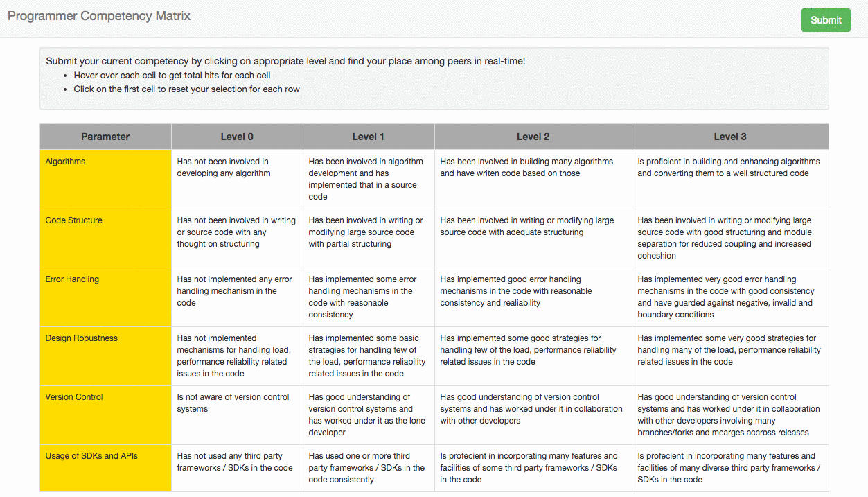Reset the Code Structure row selection

[x=105, y=238]
